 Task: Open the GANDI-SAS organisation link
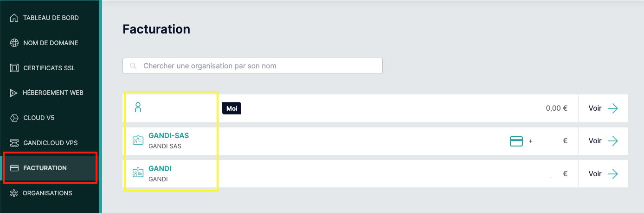tap(168, 136)
